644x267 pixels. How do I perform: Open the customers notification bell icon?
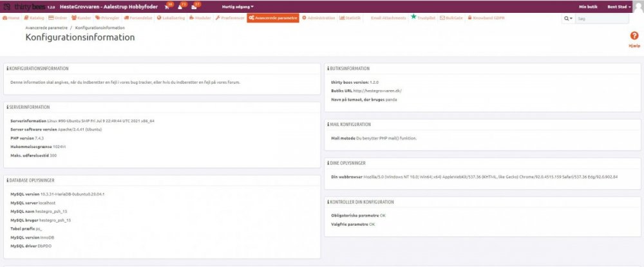coord(182,6)
